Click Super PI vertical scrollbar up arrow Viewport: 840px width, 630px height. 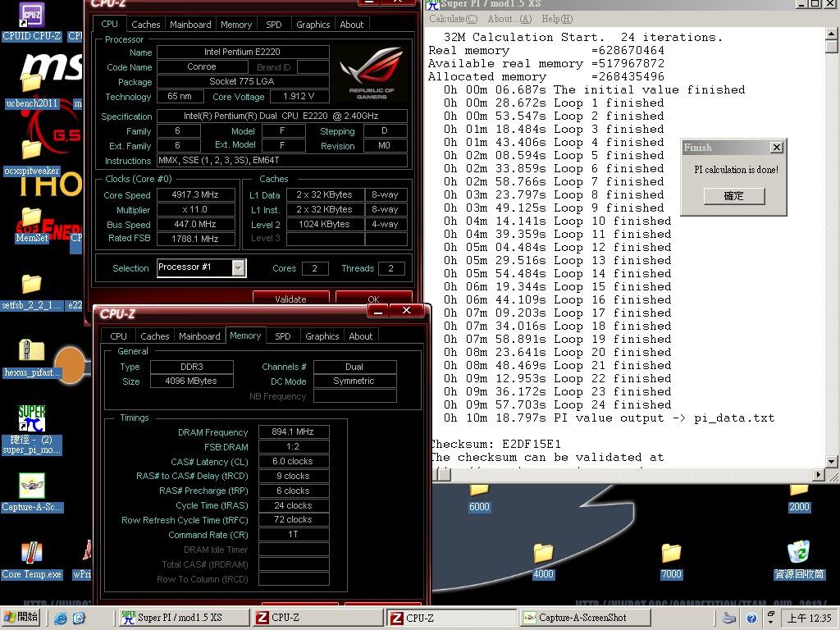(x=832, y=34)
